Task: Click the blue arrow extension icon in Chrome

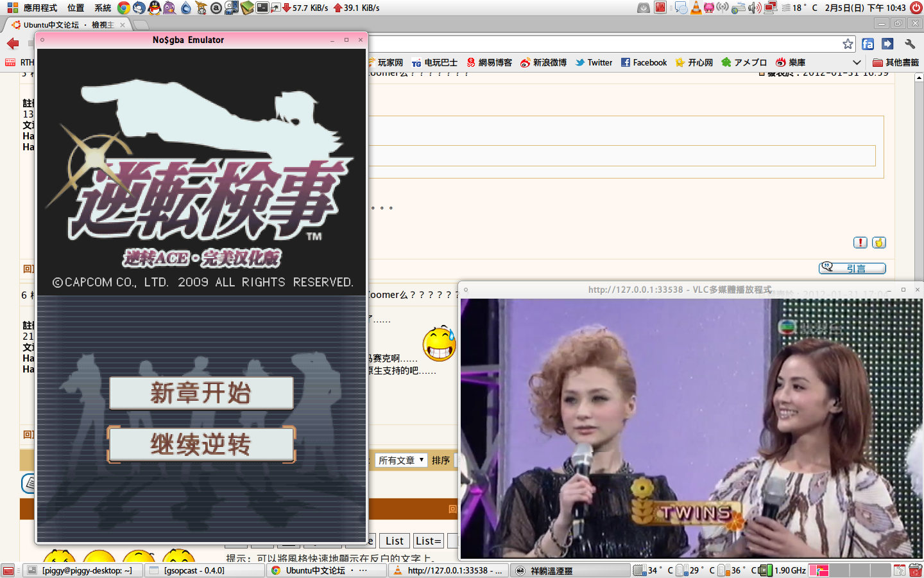Action: click(887, 44)
